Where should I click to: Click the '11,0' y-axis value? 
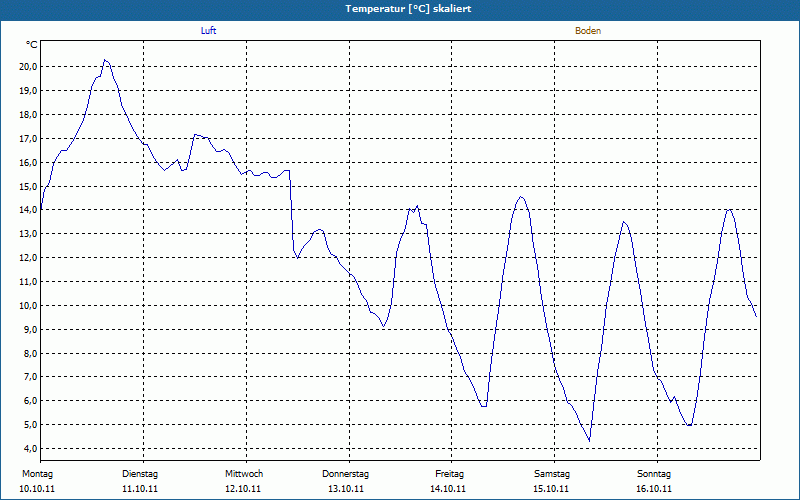coord(28,282)
